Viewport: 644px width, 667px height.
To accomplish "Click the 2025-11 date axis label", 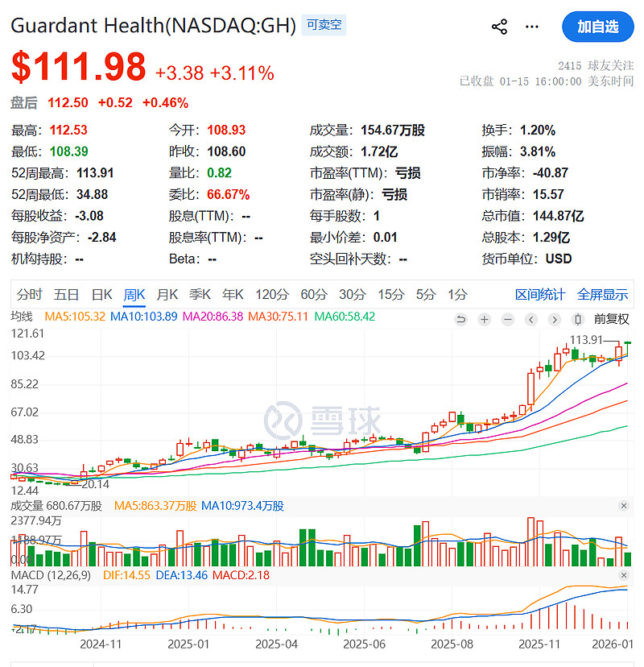I will [539, 644].
